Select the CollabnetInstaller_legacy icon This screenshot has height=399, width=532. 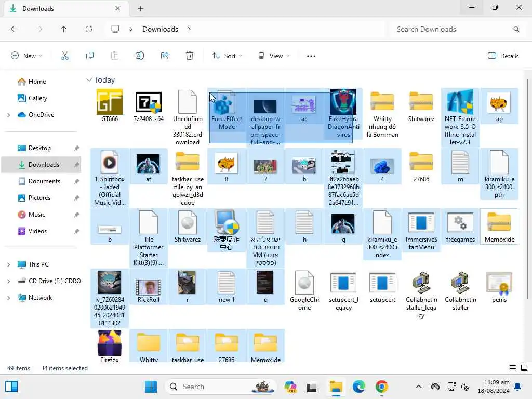coord(421,283)
